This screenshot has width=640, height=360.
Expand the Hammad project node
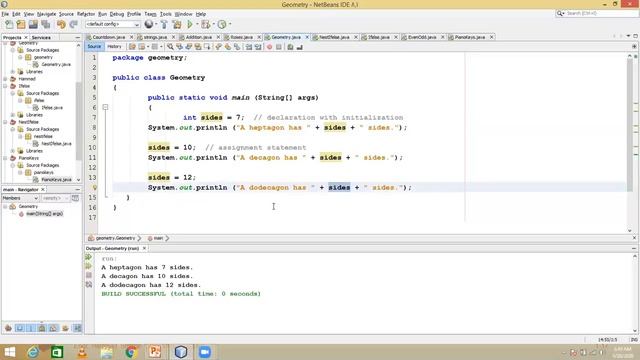point(5,79)
